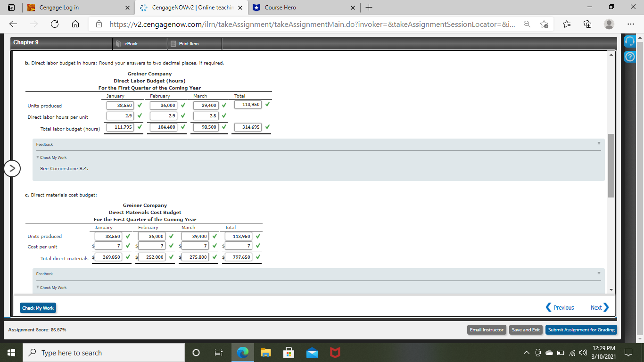Collapse the materials budget Feedback panel arrow
Image resolution: width=644 pixels, height=362 pixels.
point(599,273)
